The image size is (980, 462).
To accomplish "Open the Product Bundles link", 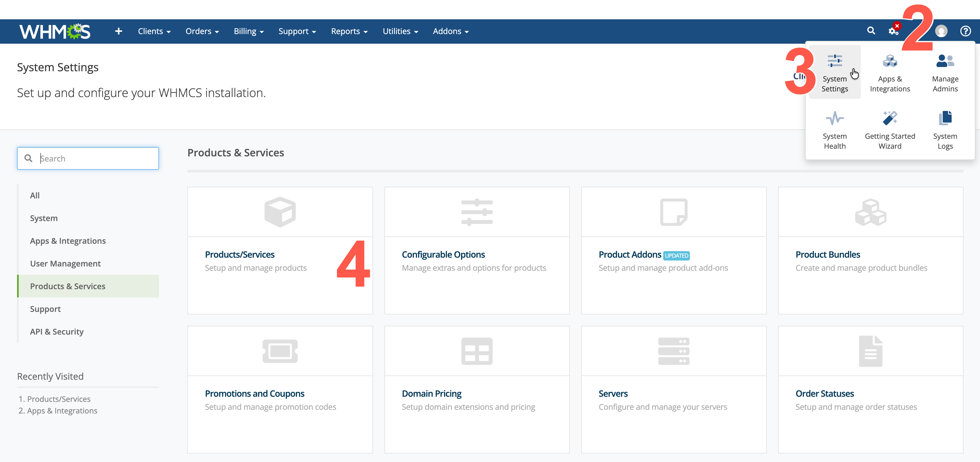I will pyautogui.click(x=828, y=254).
